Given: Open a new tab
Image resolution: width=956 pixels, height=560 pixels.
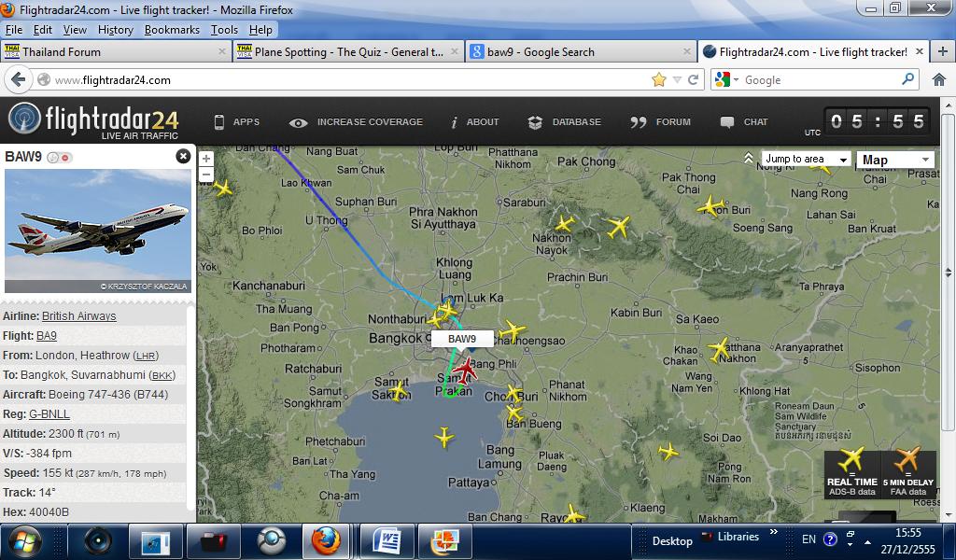Looking at the screenshot, I should click(x=943, y=51).
